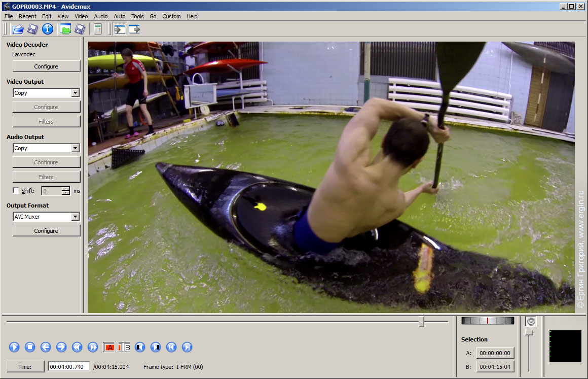Click the timeline seek slider handle
The image size is (588, 379).
pos(422,321)
